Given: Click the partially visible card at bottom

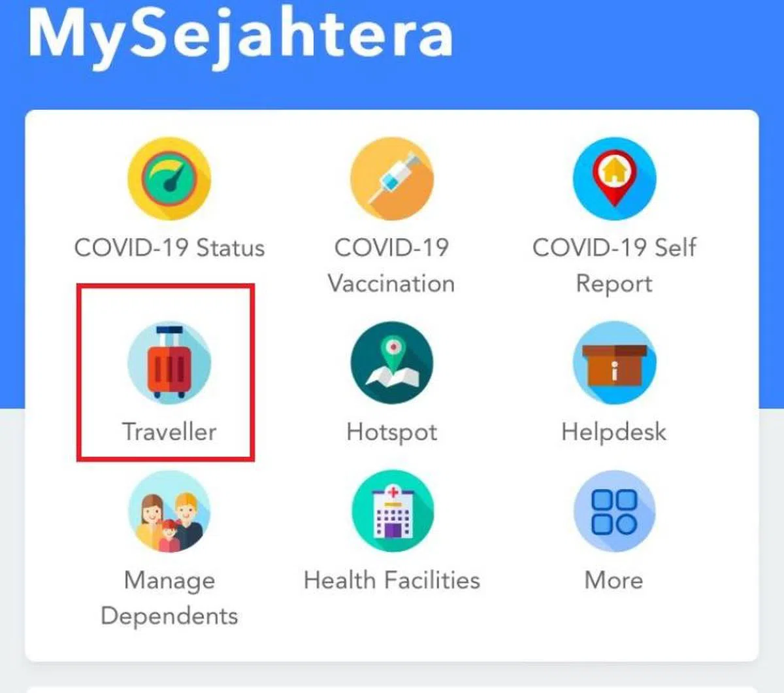Looking at the screenshot, I should click(392, 689).
